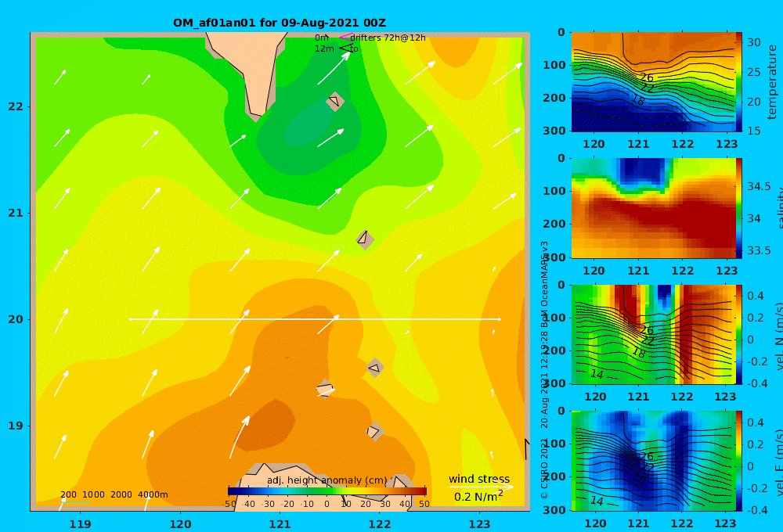Click longitude label 123 below main map
The height and width of the screenshot is (532, 783).
point(479,524)
